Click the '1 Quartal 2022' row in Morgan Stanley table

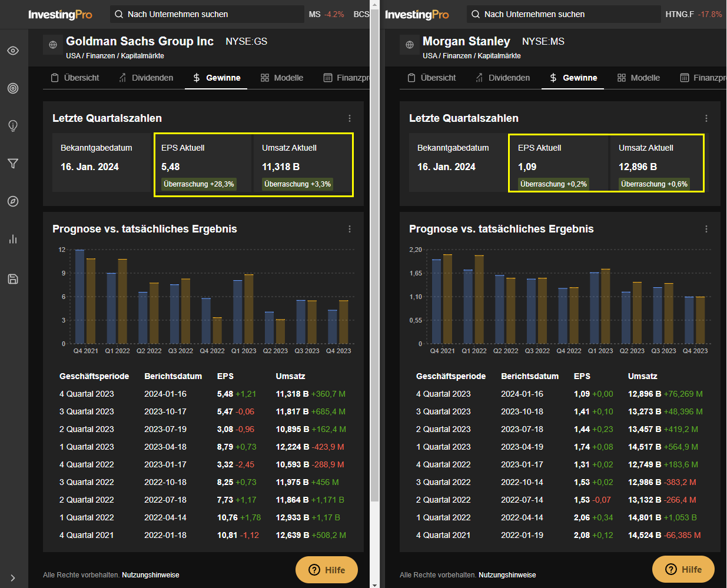coord(560,517)
